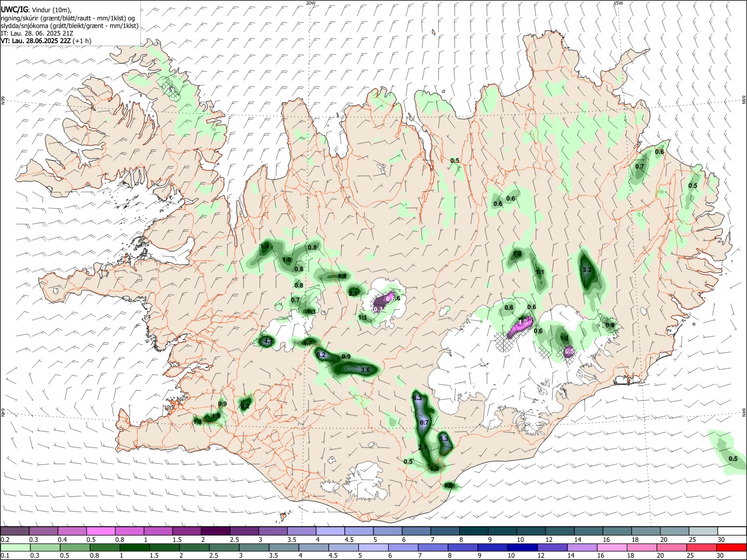Select the 6.2 precipitation value
Viewport: 747px width, 560px height.
(320, 355)
